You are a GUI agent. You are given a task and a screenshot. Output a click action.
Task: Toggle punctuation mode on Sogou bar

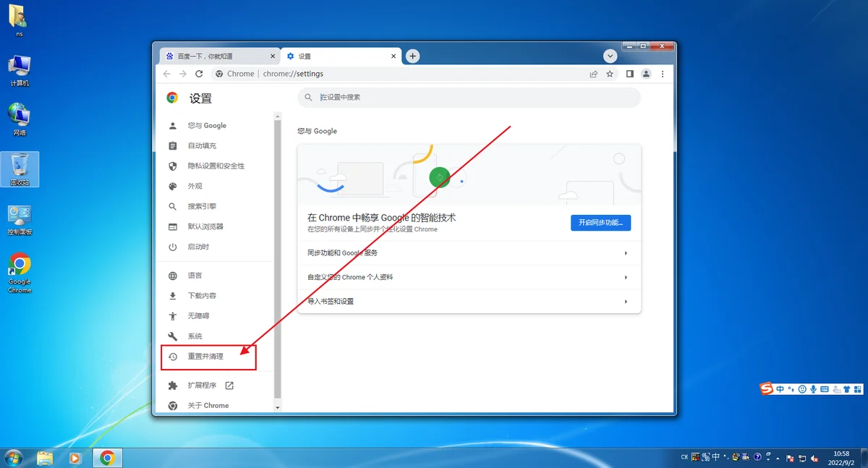(x=791, y=389)
